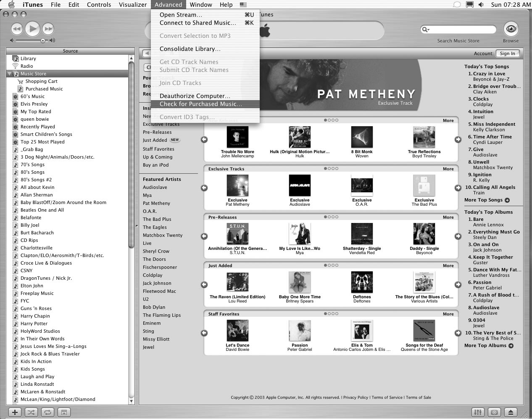Choose Open Stream from the Advanced menu

[x=205, y=15]
